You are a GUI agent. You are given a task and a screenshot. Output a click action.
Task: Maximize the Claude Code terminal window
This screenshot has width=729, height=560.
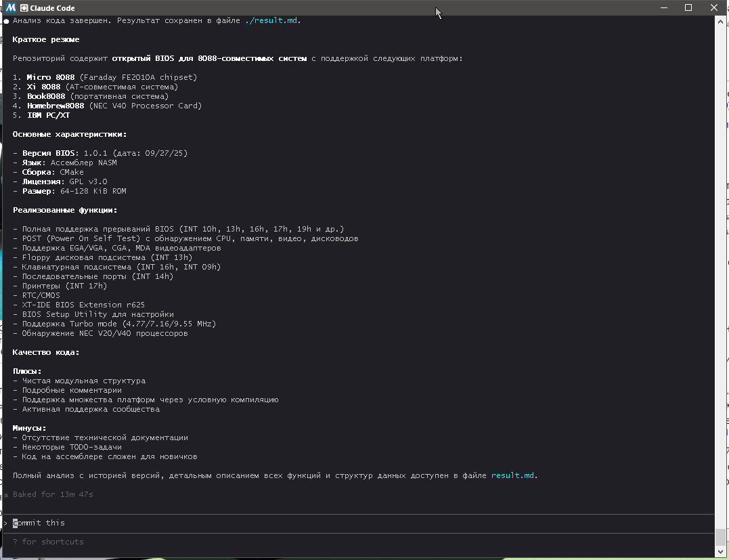pos(688,8)
